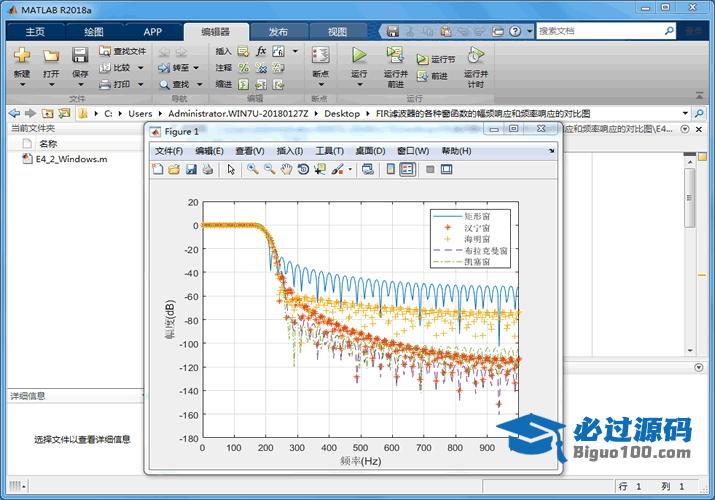Click the Run Section (运行节) button

435,59
